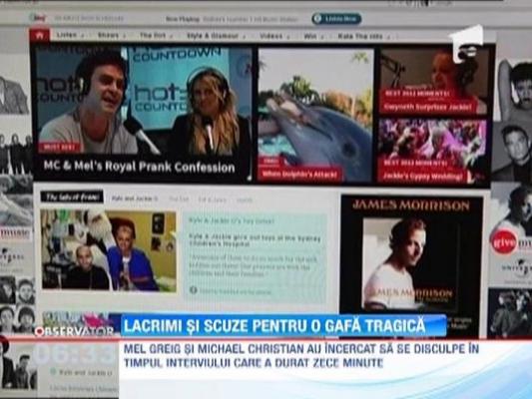Click the red give circle badge

click(503, 242)
